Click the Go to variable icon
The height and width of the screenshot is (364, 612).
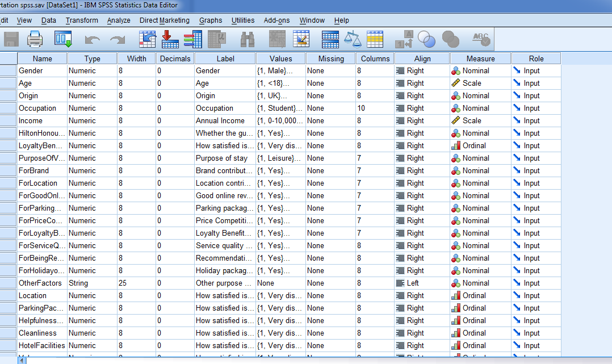(170, 39)
